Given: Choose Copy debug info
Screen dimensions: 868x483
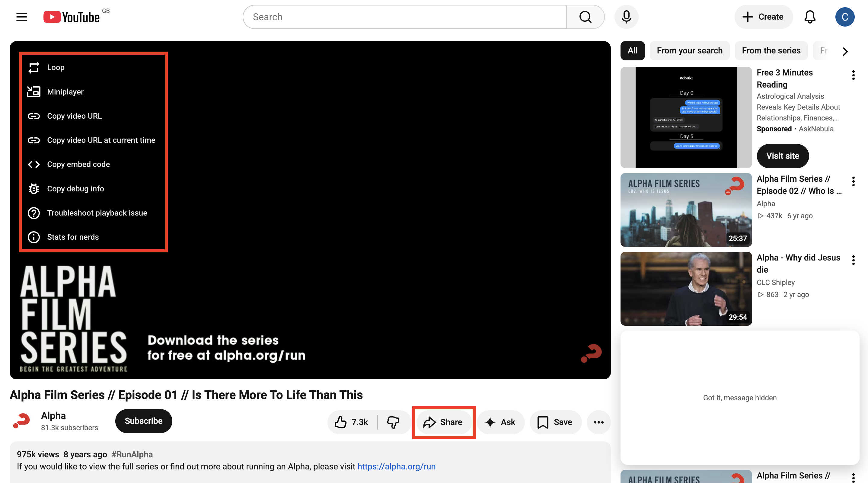Looking at the screenshot, I should click(93, 189).
